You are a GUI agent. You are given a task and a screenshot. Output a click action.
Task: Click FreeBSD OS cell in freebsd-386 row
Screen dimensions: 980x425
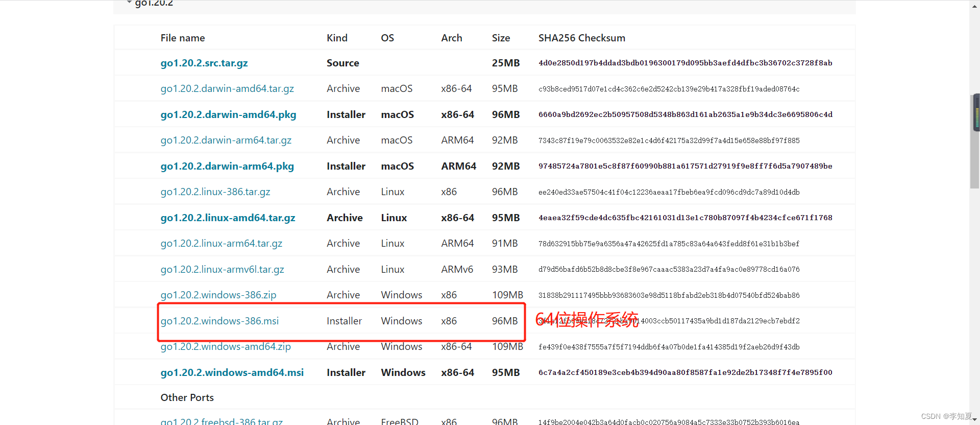pyautogui.click(x=400, y=421)
